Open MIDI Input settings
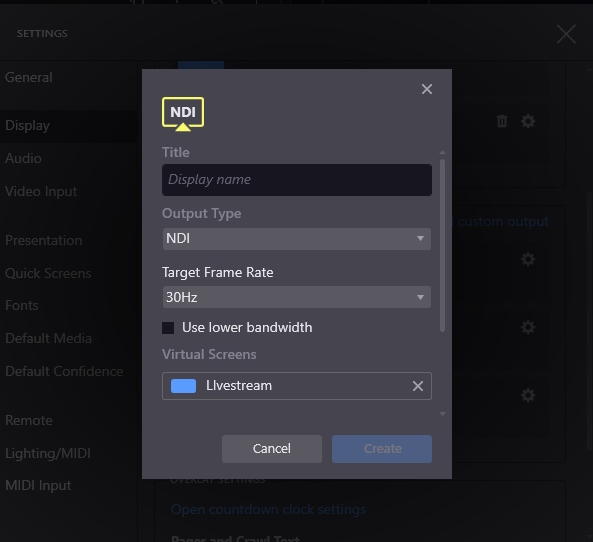 pyautogui.click(x=38, y=486)
